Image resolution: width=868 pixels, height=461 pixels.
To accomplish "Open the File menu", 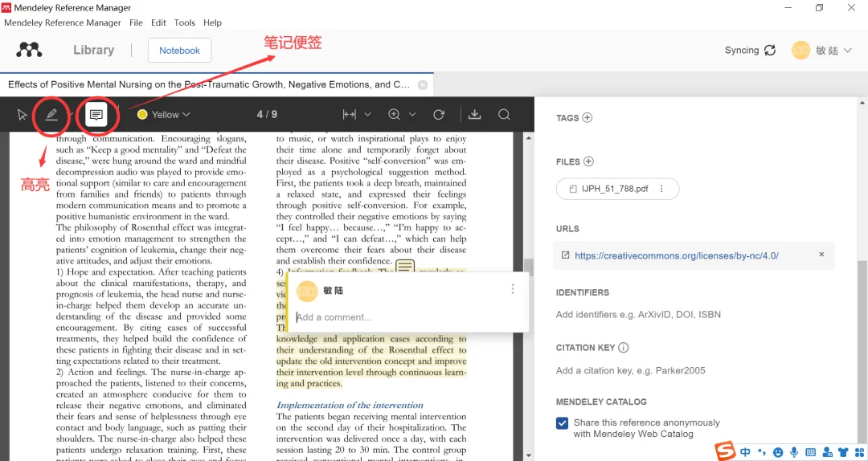I will pos(136,22).
